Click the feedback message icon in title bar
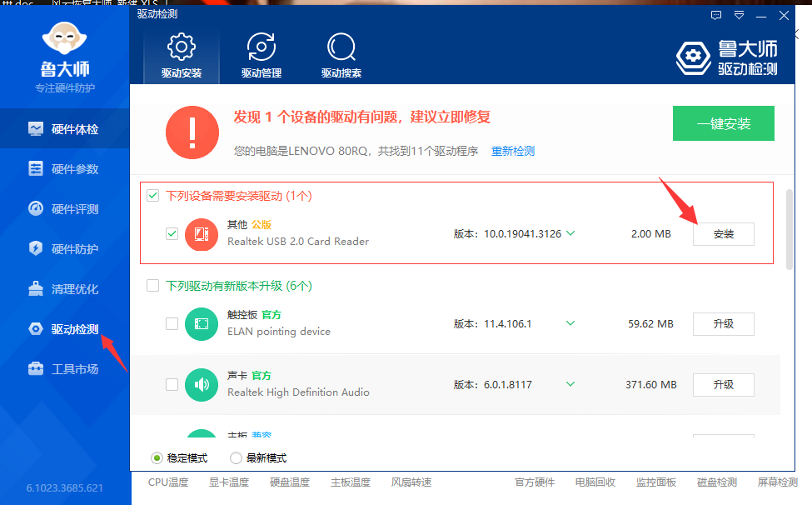Image resolution: width=812 pixels, height=505 pixels. pyautogui.click(x=716, y=15)
